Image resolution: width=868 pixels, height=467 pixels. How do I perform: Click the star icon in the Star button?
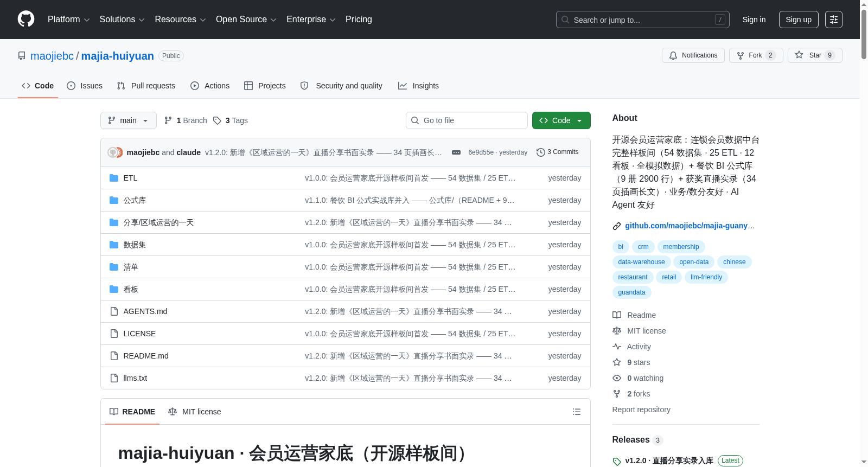click(x=799, y=55)
